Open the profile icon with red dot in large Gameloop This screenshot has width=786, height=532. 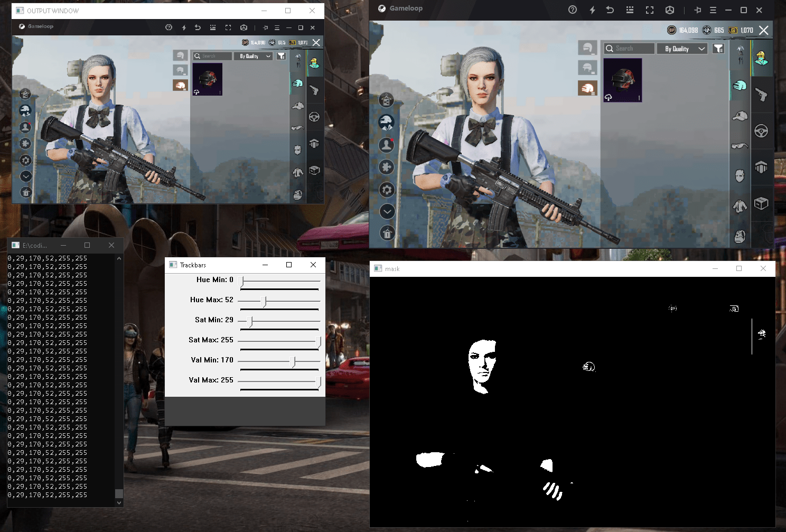point(387,144)
